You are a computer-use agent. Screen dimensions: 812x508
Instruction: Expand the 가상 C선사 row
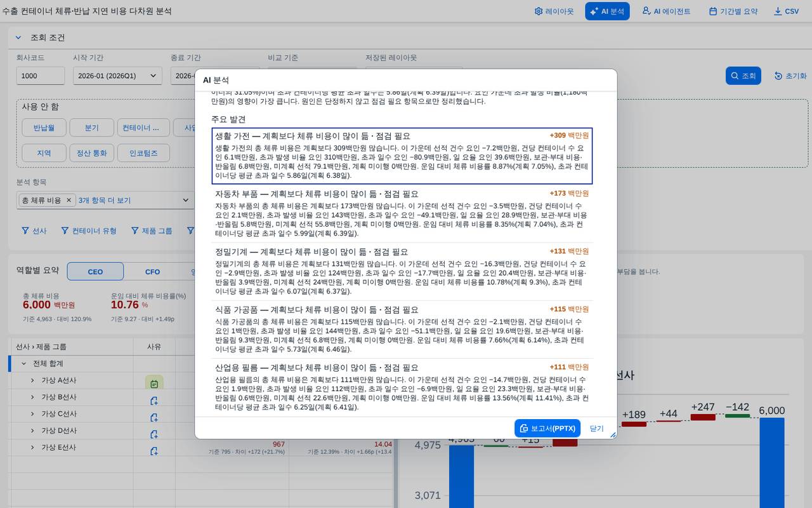click(32, 414)
